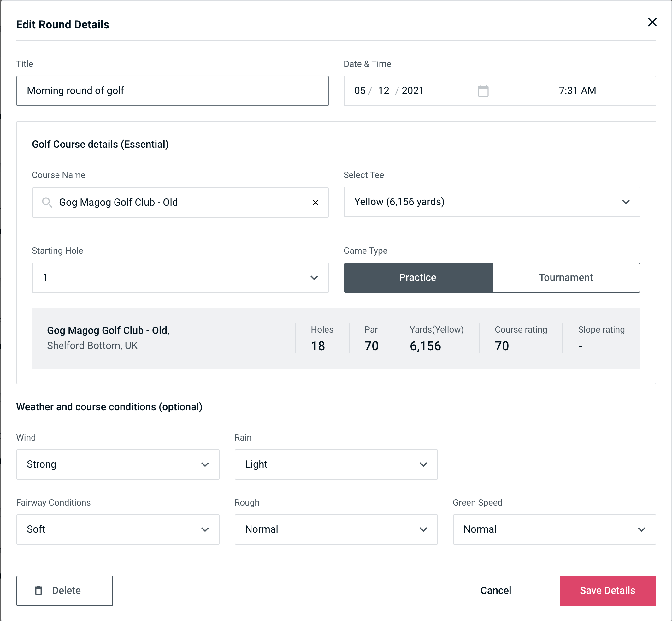This screenshot has height=621, width=672.
Task: Click the Delete button
Action: [65, 590]
